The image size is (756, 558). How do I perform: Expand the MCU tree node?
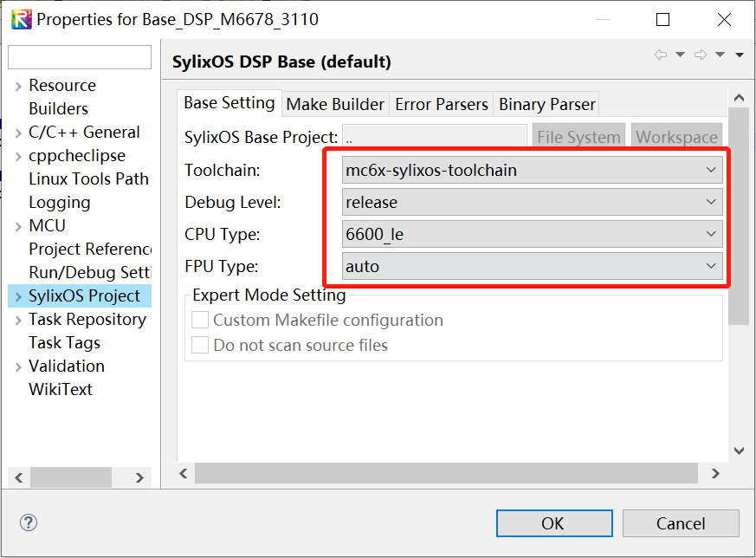(x=18, y=227)
